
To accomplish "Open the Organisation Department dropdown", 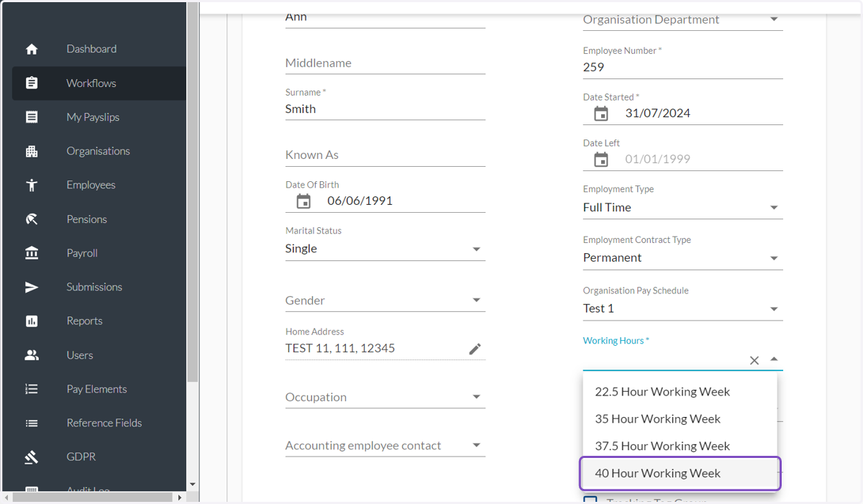I will 774,19.
